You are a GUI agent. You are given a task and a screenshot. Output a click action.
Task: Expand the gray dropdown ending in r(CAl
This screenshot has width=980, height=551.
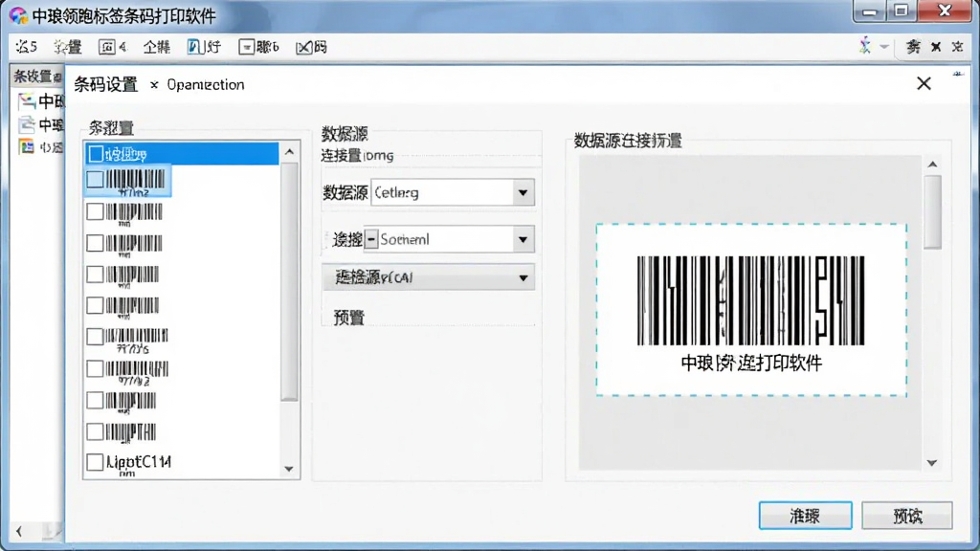[x=429, y=277]
